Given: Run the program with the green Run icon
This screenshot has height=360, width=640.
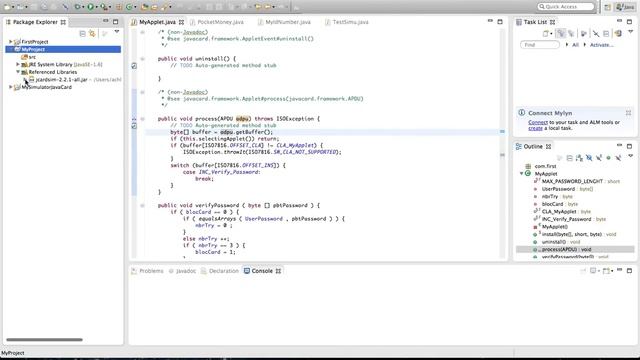Looking at the screenshot, I should 91,7.
